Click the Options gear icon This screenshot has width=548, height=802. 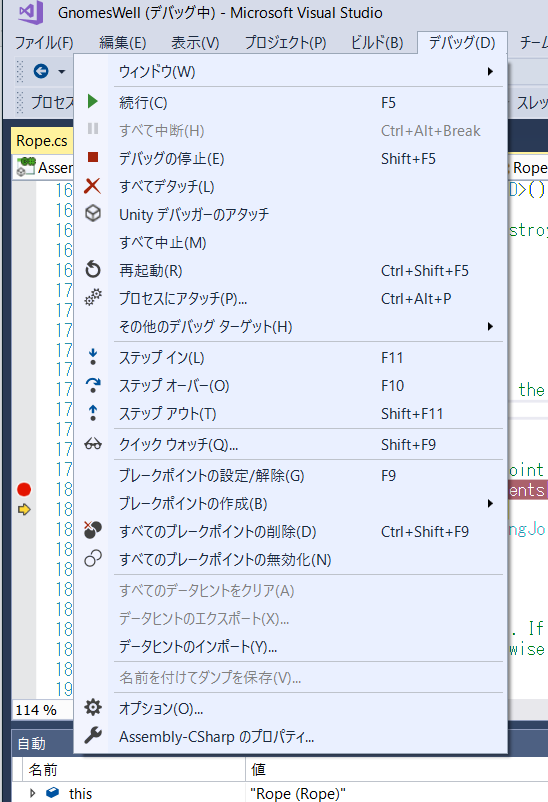pyautogui.click(x=93, y=707)
